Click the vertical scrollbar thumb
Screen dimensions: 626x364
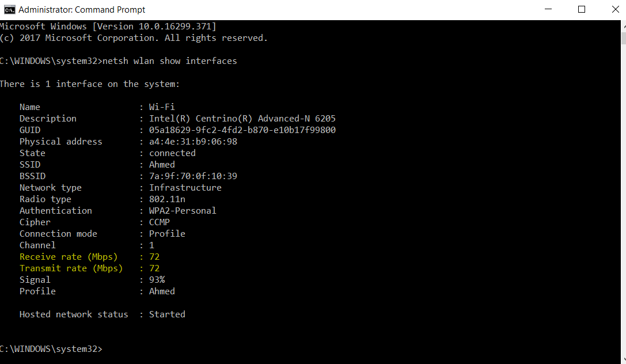623,38
